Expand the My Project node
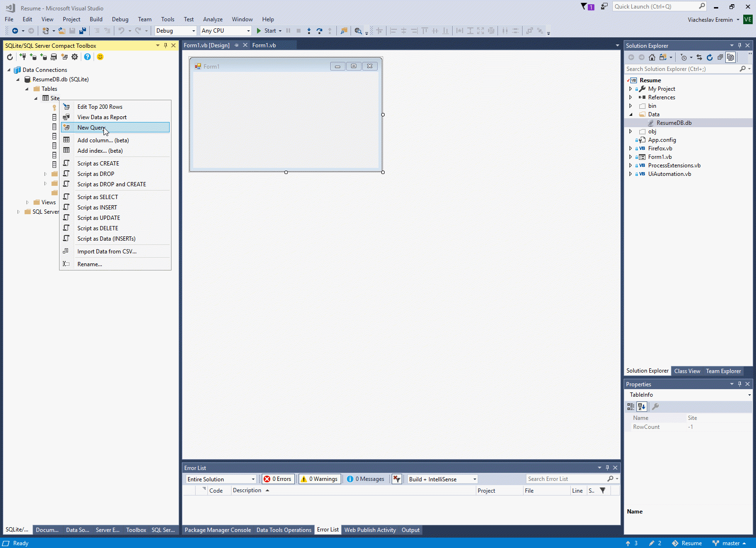This screenshot has width=756, height=548. click(x=630, y=89)
